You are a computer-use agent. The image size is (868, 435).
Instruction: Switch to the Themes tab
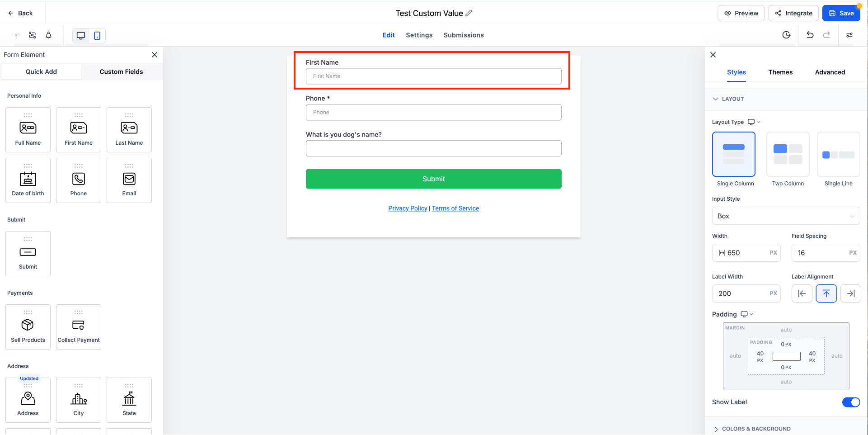[x=780, y=72]
